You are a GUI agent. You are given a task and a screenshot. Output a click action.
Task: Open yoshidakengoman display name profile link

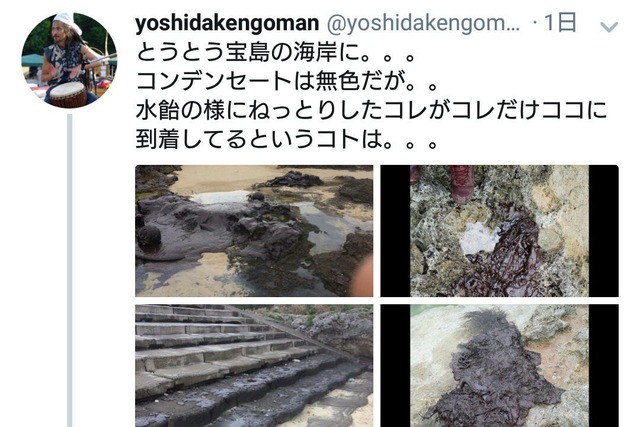click(x=227, y=23)
